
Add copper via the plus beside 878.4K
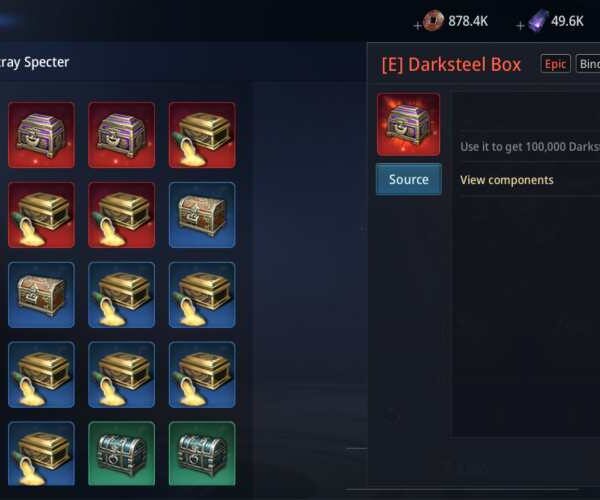[417, 26]
